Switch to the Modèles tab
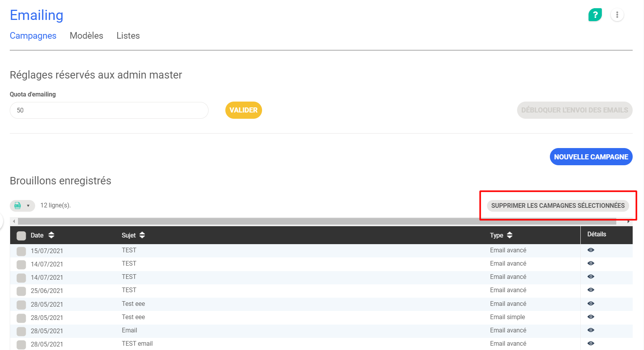Viewport: 644px width, 350px height. point(86,36)
